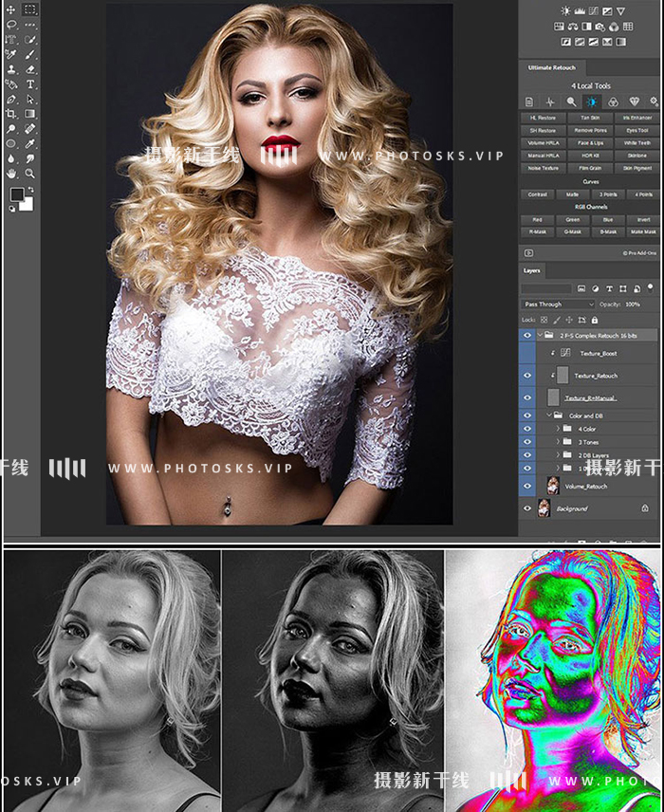Switch to the Ultimate Retouch panel tab
This screenshot has height=812, width=664.
[552, 68]
